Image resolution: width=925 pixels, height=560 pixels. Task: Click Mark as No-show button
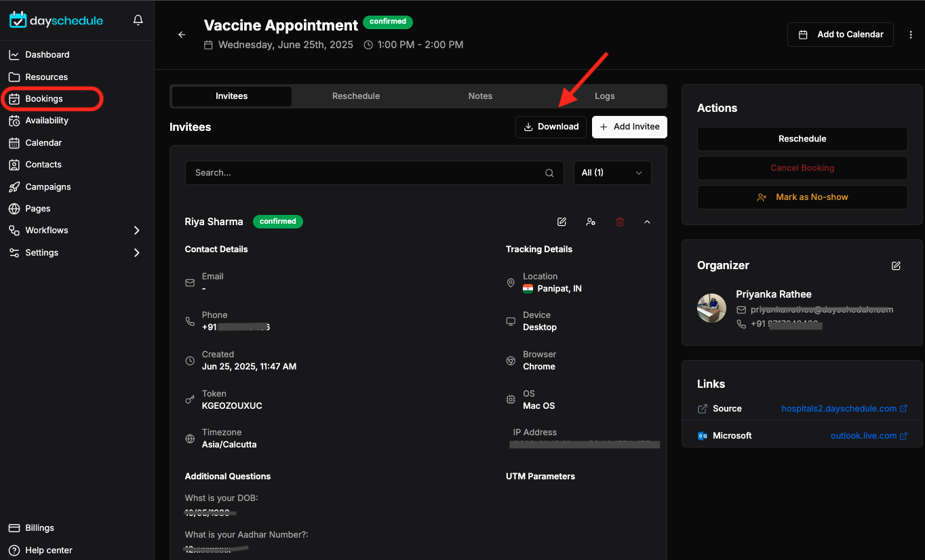click(802, 197)
